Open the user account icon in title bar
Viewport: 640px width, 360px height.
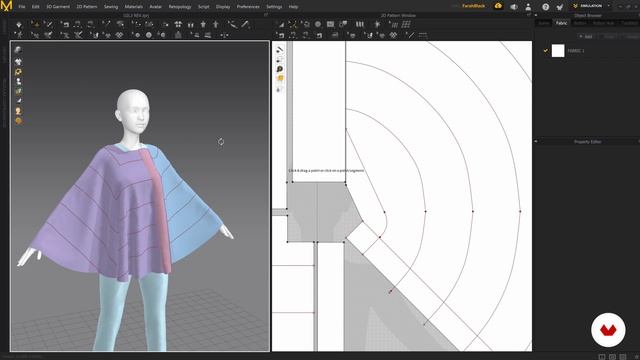[x=528, y=7]
